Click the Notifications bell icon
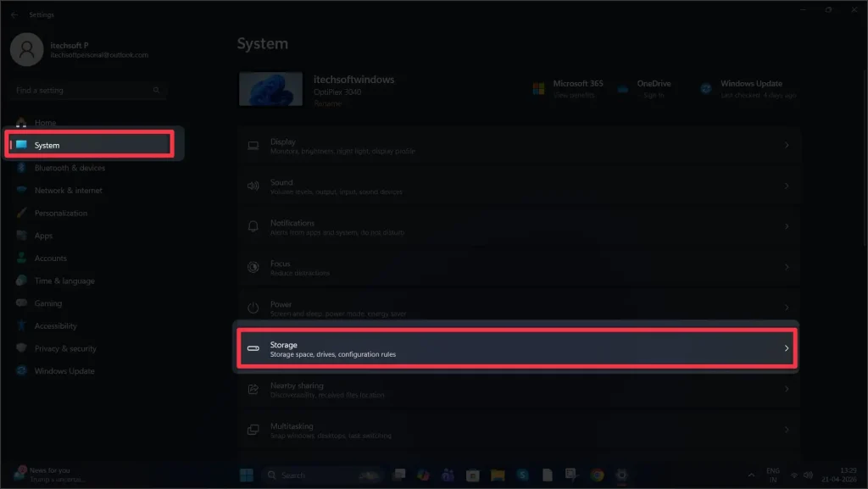This screenshot has height=489, width=868. point(252,226)
